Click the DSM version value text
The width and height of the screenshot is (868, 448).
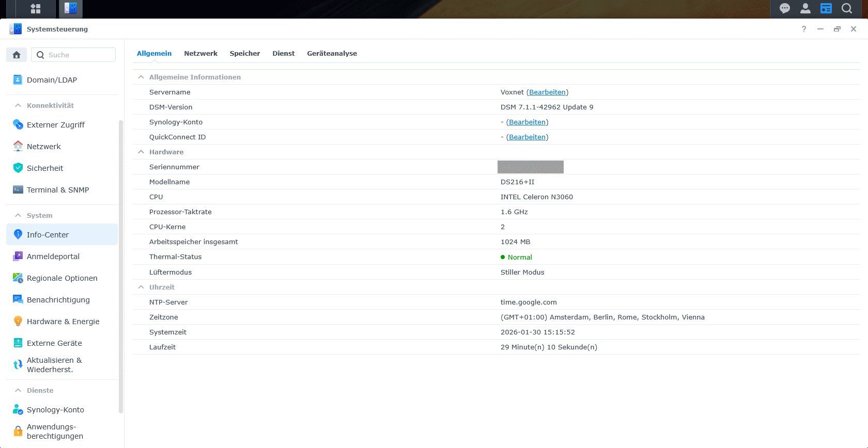coord(547,107)
